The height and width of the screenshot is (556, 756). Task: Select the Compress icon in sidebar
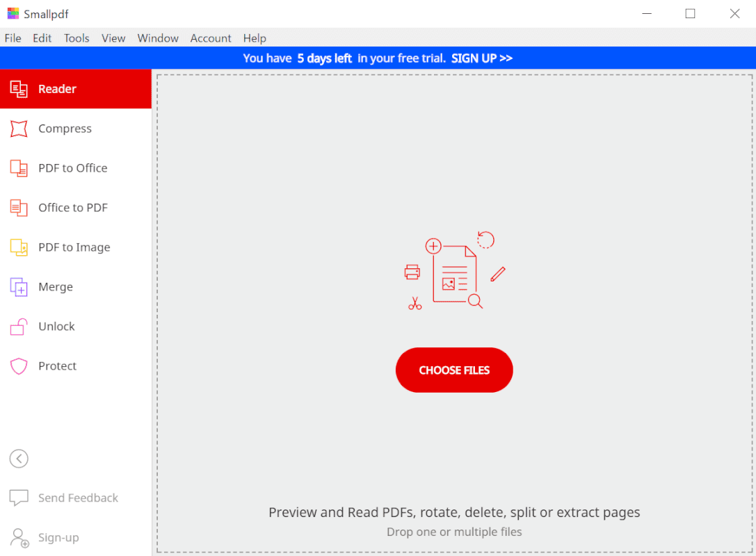click(19, 129)
